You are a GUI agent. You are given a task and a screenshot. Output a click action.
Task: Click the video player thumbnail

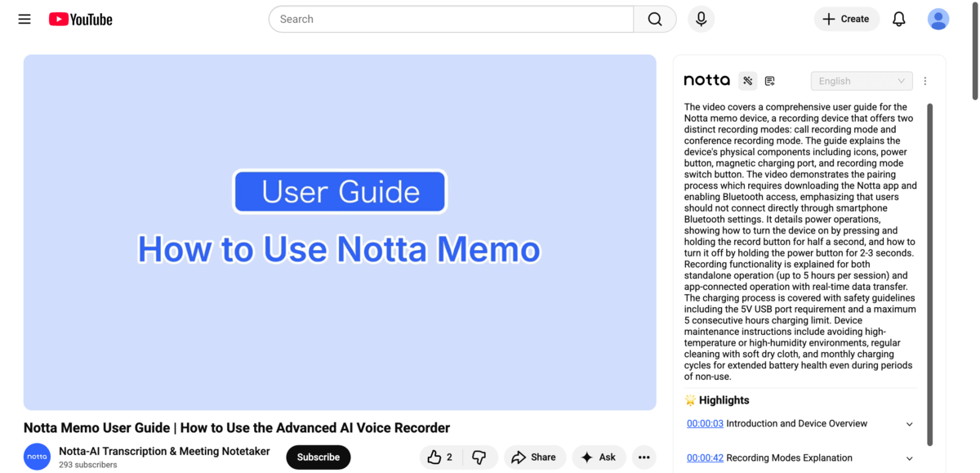pos(340,232)
